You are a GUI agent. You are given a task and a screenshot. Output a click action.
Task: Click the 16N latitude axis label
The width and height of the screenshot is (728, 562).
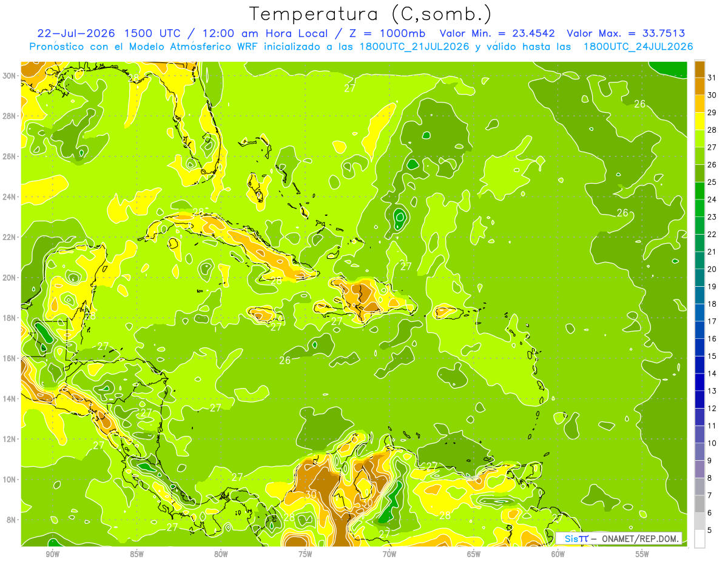pyautogui.click(x=10, y=358)
